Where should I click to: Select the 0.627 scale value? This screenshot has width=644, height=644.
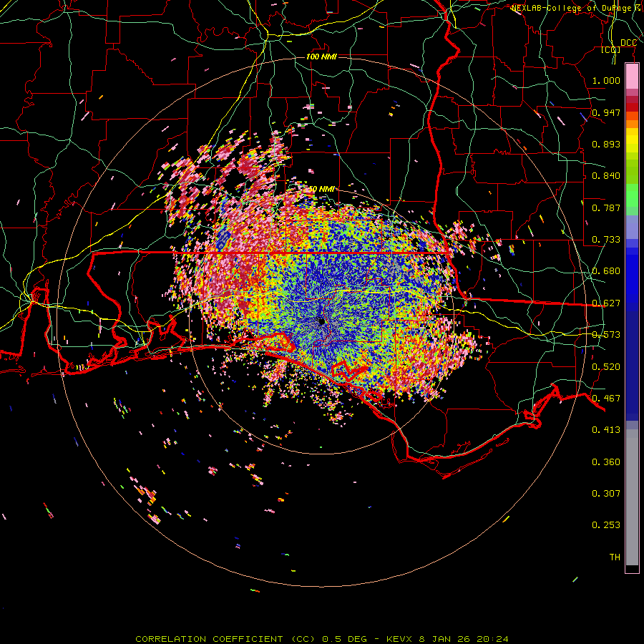coord(606,303)
